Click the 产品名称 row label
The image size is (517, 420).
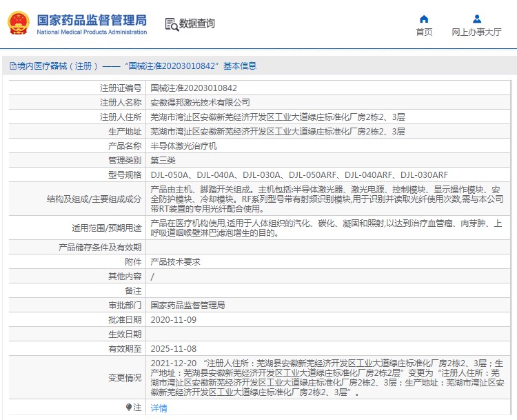click(x=125, y=146)
